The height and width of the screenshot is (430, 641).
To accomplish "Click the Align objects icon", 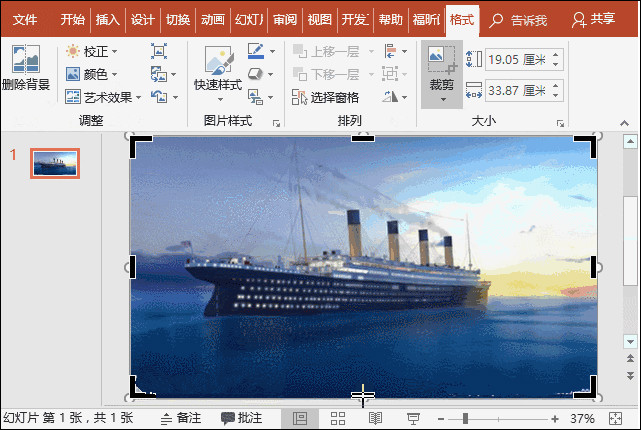I will tap(390, 52).
